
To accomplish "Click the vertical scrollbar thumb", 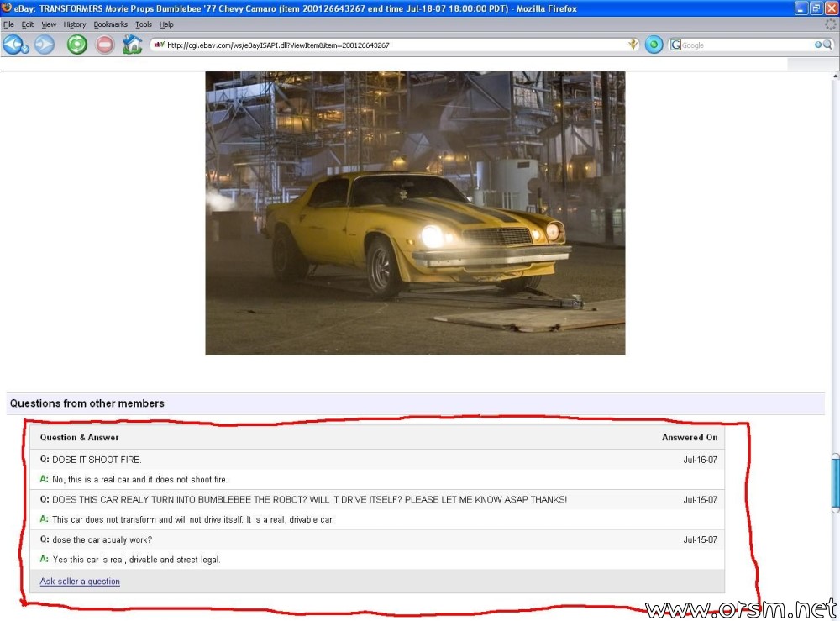I will (835, 483).
